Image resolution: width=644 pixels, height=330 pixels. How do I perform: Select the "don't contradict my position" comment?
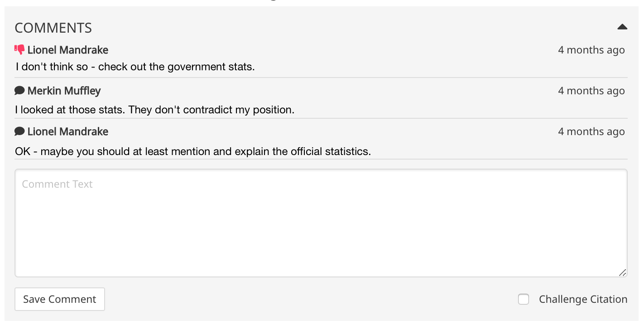tap(154, 110)
